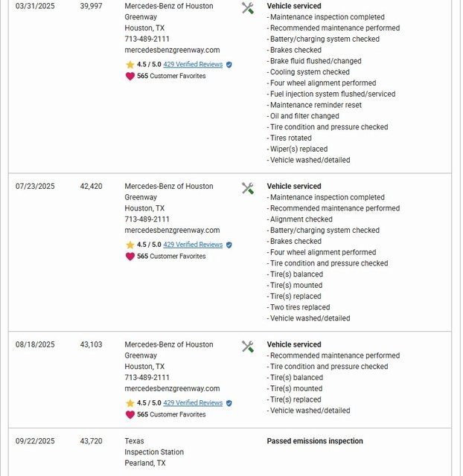Click the wrench service icon for the 07/23/2025 record
The height and width of the screenshot is (476, 463).
248,188
